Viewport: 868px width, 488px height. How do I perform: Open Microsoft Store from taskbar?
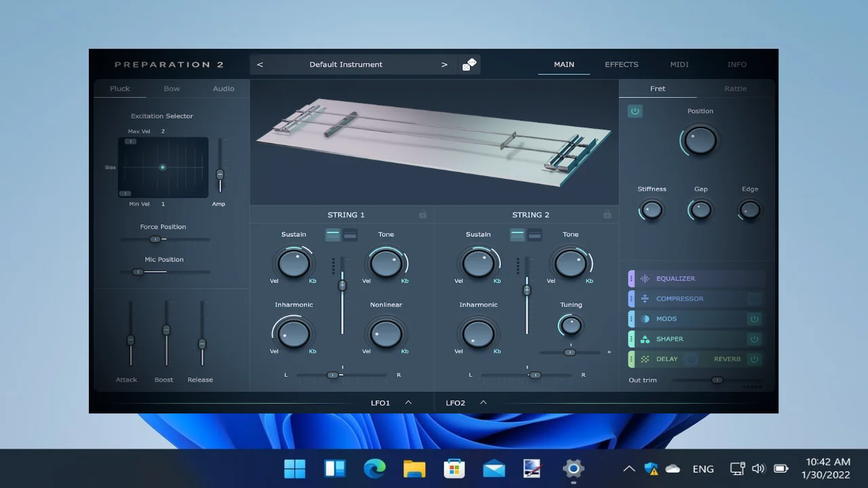[454, 468]
